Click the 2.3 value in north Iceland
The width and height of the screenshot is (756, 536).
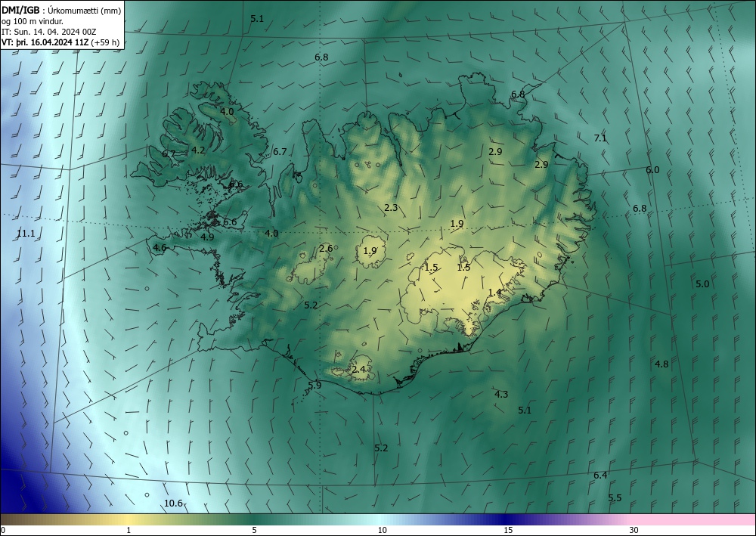coord(391,208)
